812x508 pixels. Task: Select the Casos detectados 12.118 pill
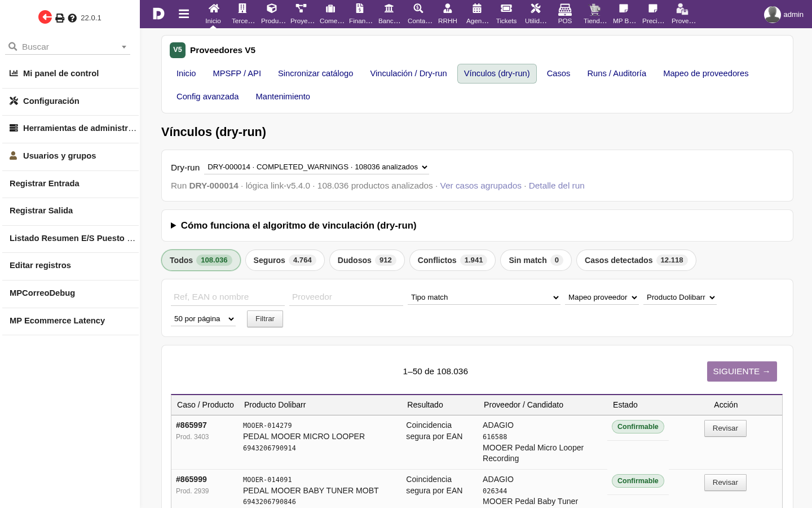click(x=636, y=260)
